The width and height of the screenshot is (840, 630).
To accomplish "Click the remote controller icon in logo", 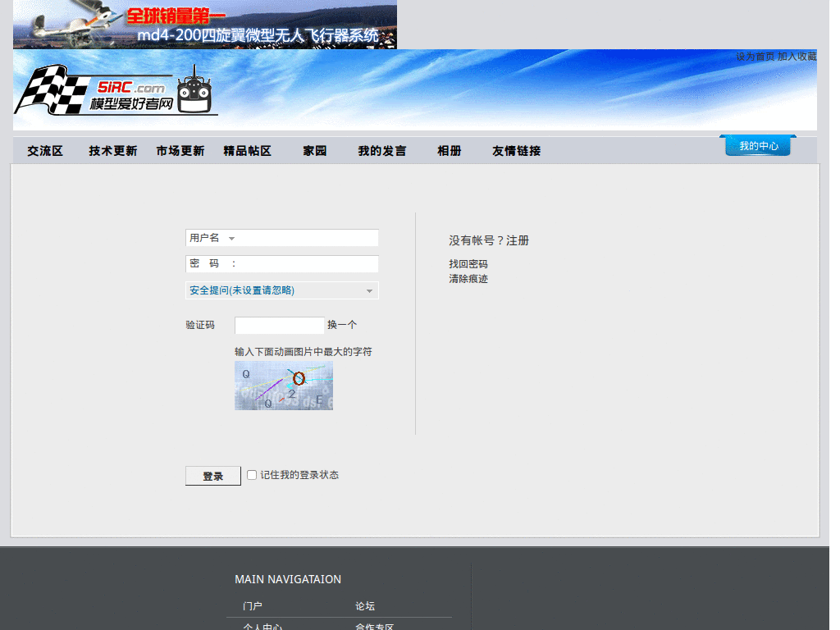I will point(194,89).
